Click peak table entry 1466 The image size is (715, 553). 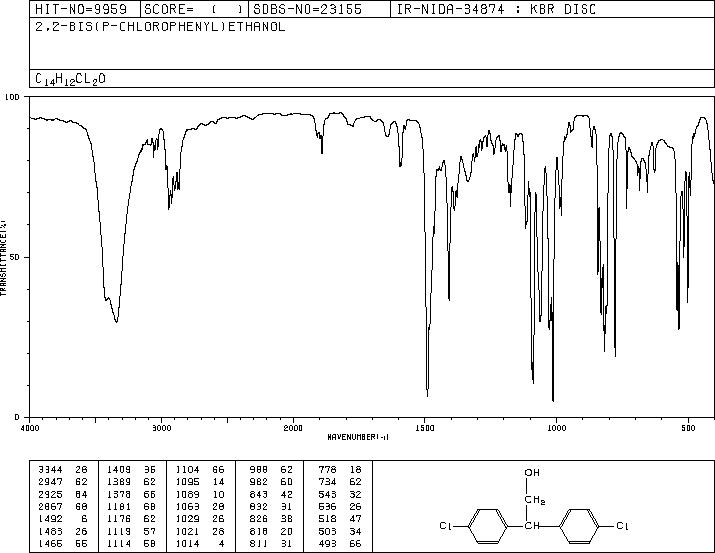click(x=51, y=543)
